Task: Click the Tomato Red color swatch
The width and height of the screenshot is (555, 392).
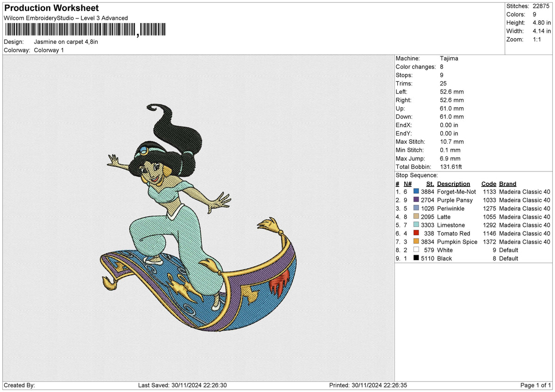Action: click(x=416, y=233)
